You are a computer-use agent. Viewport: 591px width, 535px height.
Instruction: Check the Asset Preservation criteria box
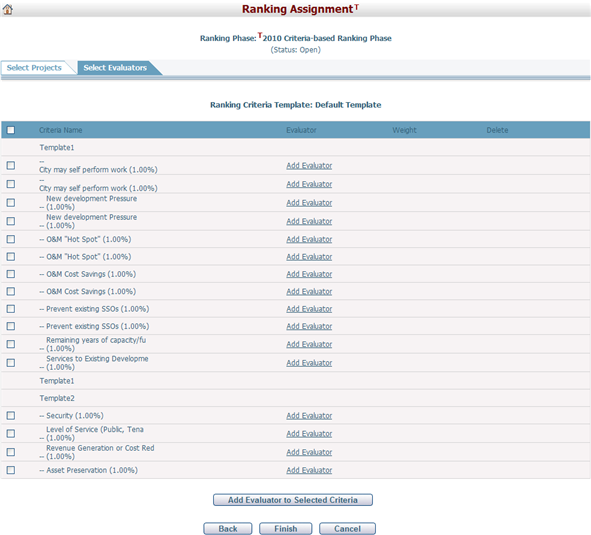pyautogui.click(x=11, y=470)
